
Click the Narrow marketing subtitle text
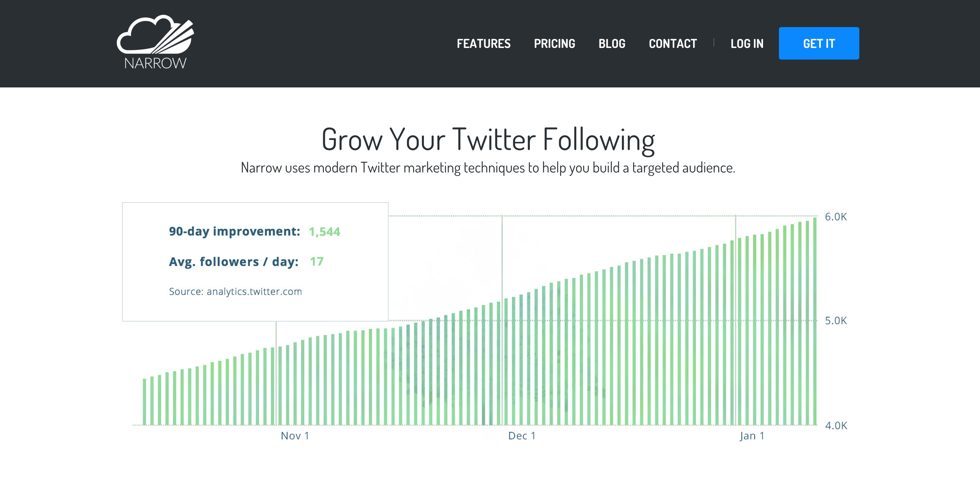(x=488, y=168)
